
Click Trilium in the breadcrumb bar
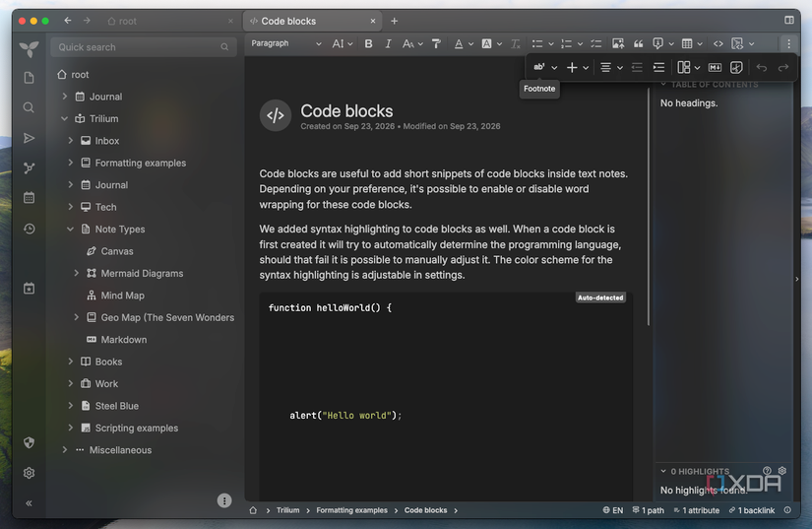tap(288, 510)
